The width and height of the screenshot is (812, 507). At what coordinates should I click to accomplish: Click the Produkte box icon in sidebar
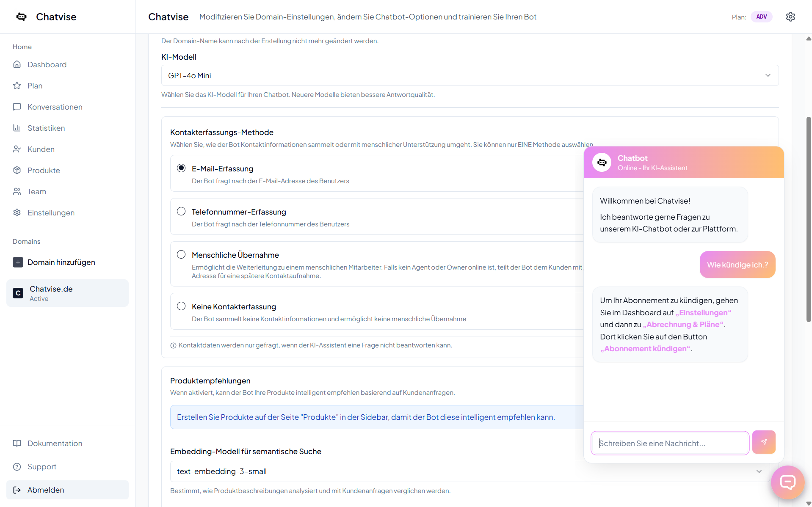point(17,170)
